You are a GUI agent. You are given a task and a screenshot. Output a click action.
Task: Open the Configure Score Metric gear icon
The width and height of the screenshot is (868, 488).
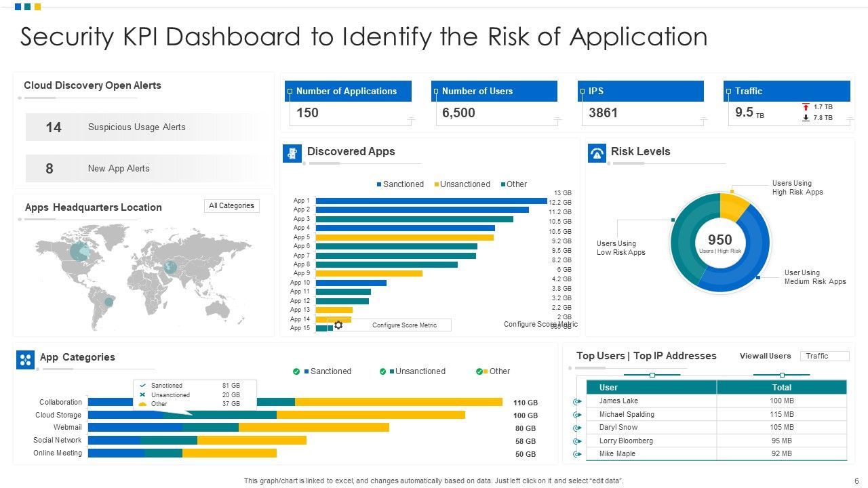coord(338,325)
